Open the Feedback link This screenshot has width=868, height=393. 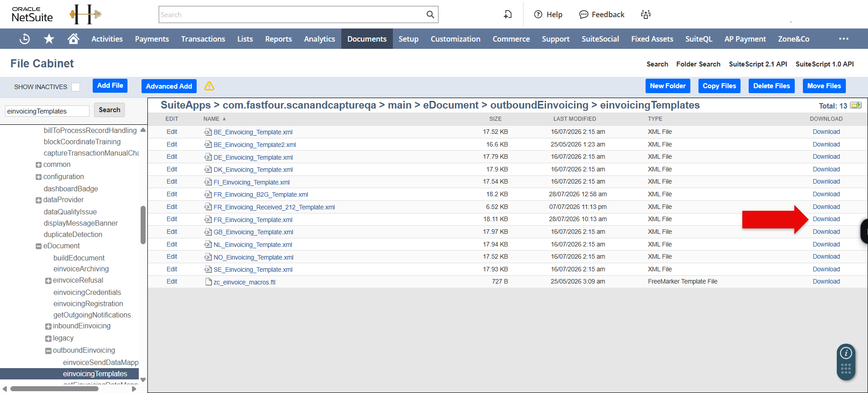[602, 14]
